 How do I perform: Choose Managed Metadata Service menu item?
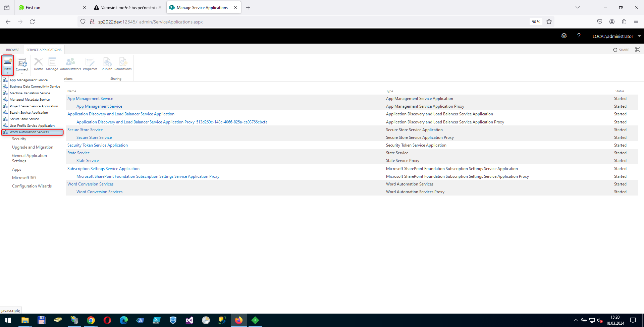click(x=33, y=100)
